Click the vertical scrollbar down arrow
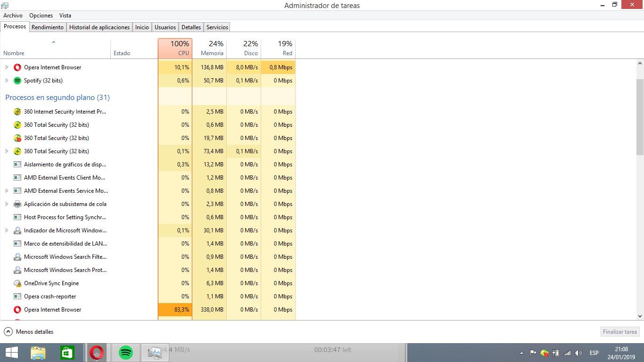 pyautogui.click(x=640, y=316)
